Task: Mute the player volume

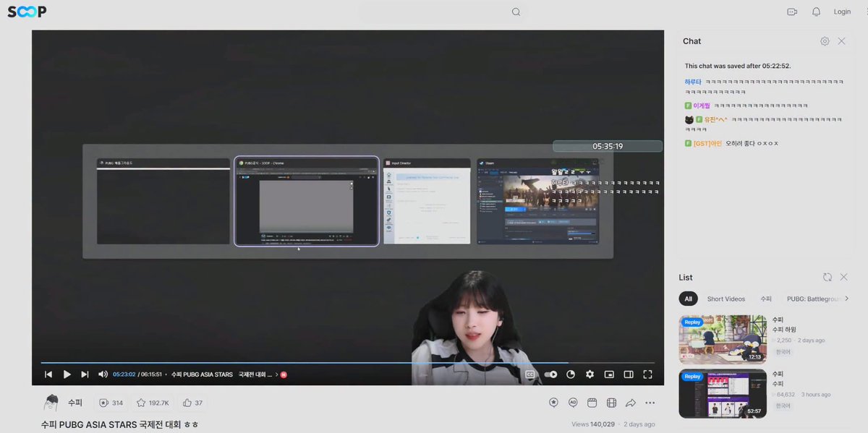Action: pyautogui.click(x=103, y=374)
